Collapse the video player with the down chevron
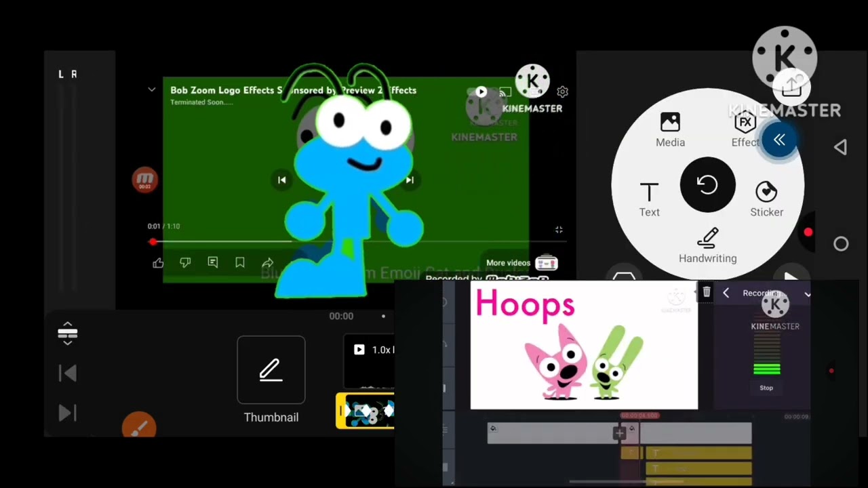 click(152, 89)
